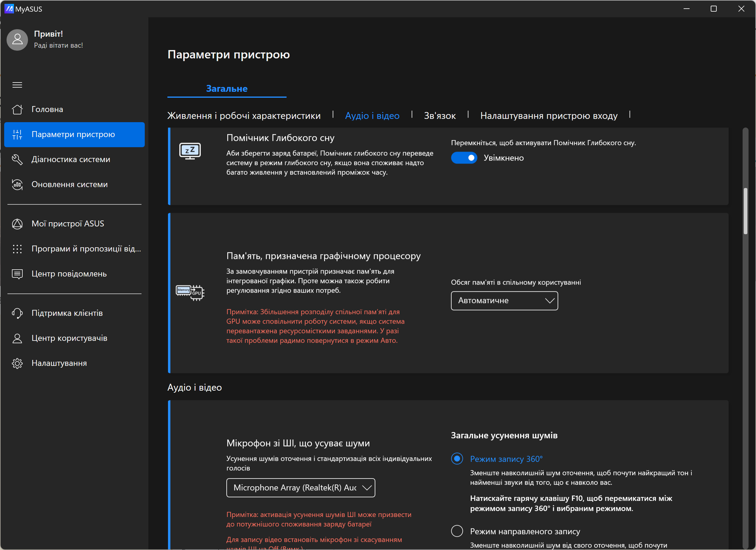The height and width of the screenshot is (550, 756).
Task: Open Центр повідомлень from sidebar
Action: 74,274
